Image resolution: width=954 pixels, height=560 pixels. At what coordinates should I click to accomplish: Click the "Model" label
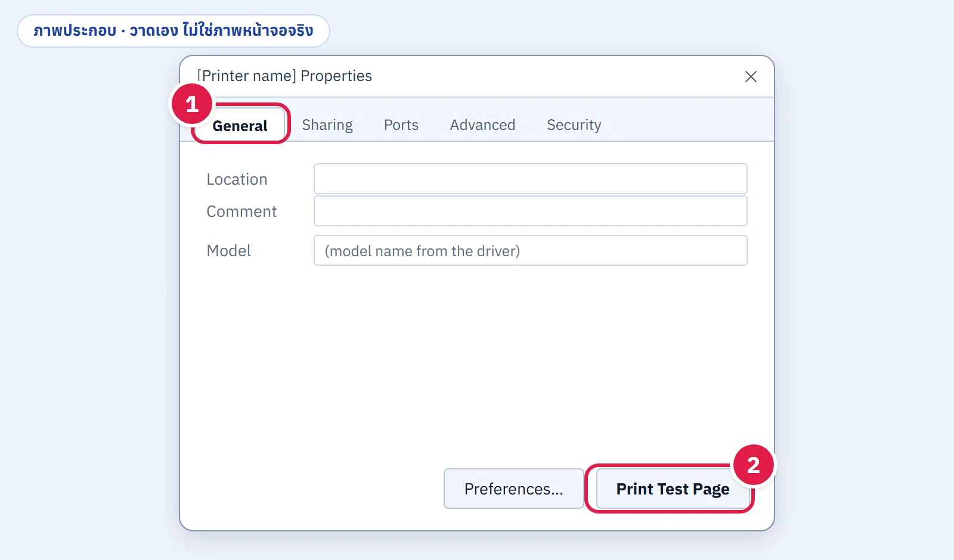pyautogui.click(x=228, y=251)
